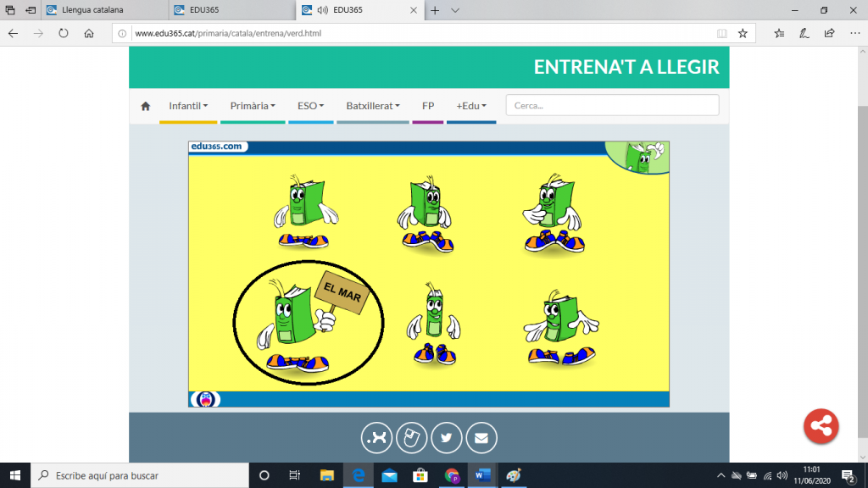Expand the Primària dropdown menu
Screen dimensions: 868x488
(x=253, y=106)
